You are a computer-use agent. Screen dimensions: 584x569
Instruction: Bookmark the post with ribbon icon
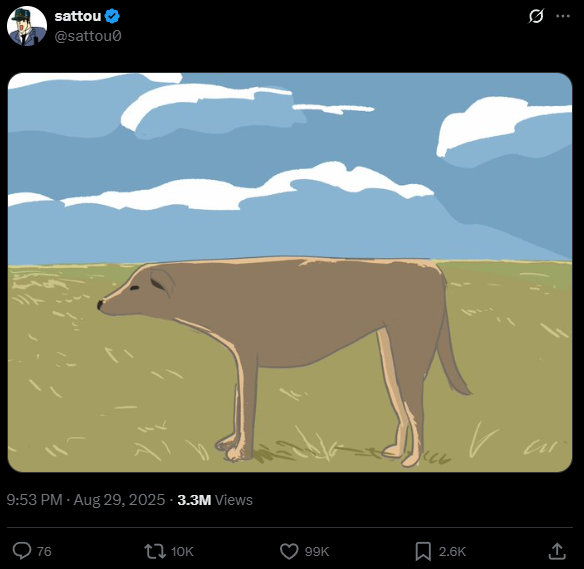[x=423, y=551]
